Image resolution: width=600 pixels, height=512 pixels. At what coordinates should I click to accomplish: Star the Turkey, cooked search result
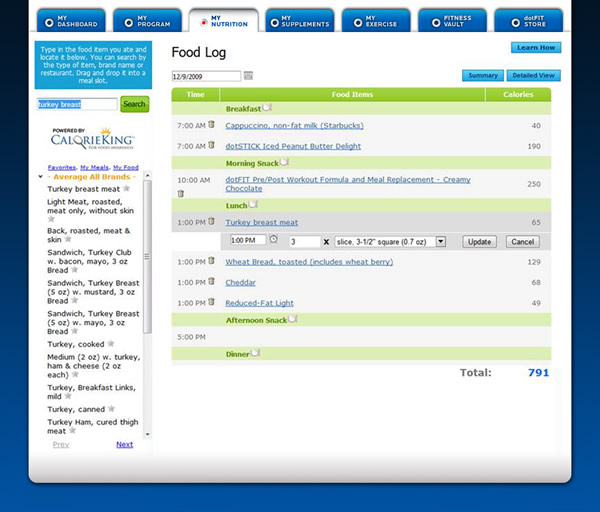click(111, 343)
